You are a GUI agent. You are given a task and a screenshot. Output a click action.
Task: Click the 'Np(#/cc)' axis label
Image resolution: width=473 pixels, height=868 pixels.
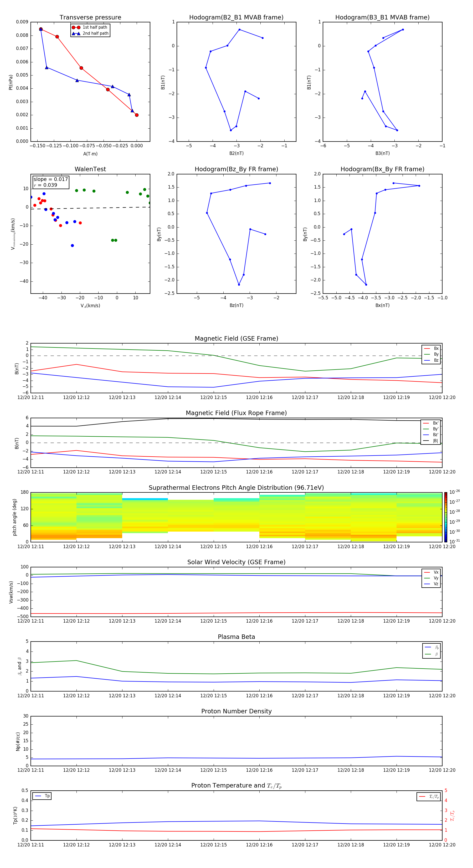coord(18,741)
